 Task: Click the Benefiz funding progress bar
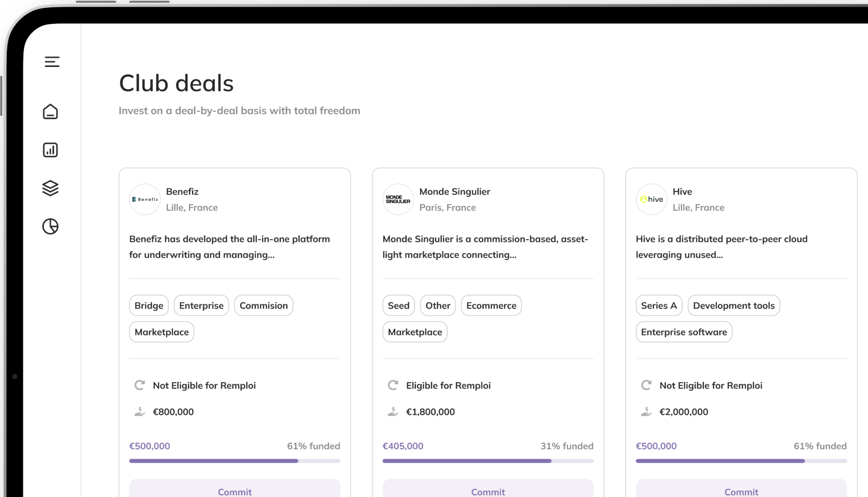[235, 461]
